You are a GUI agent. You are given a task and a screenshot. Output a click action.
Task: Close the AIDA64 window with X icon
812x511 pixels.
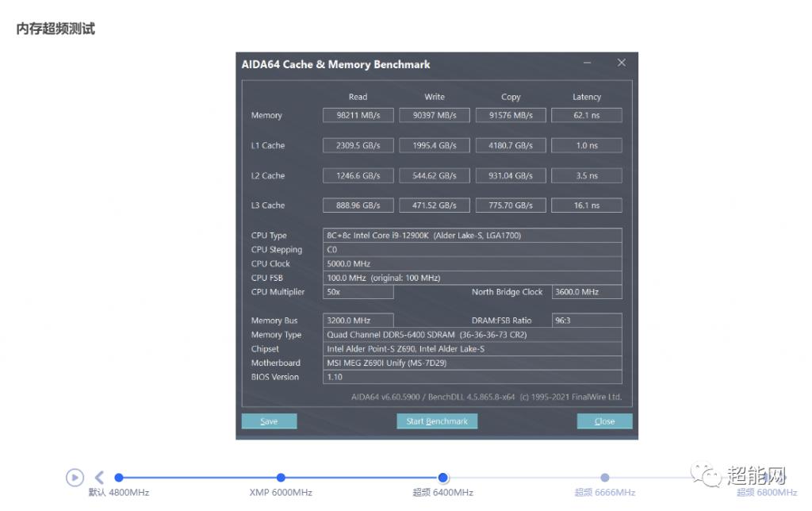(x=622, y=63)
